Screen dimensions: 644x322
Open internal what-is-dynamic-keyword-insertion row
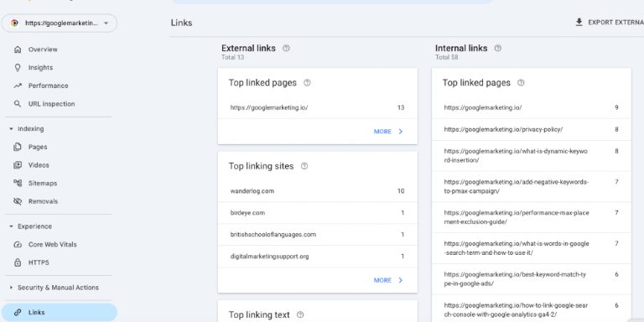click(x=532, y=156)
